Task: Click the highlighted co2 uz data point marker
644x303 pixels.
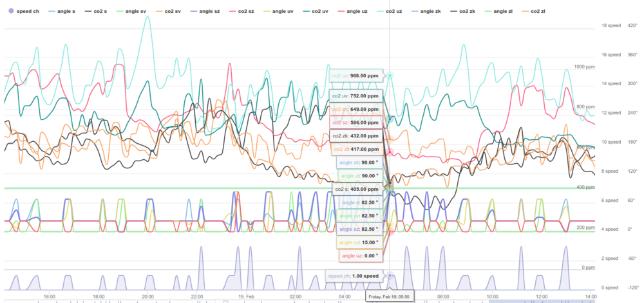Action: [390, 75]
